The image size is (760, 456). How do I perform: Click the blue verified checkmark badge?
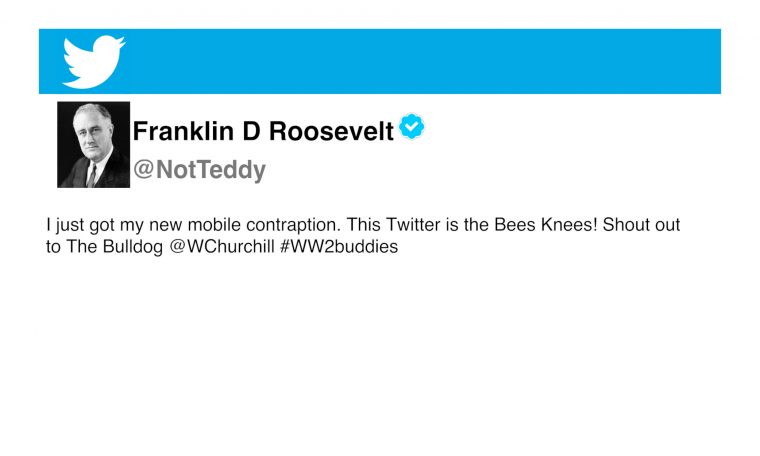click(x=411, y=127)
